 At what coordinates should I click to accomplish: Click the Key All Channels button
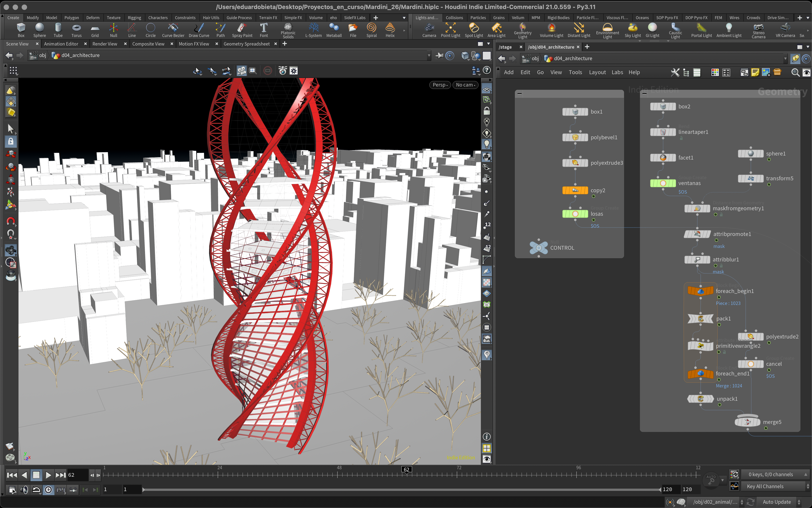765,487
